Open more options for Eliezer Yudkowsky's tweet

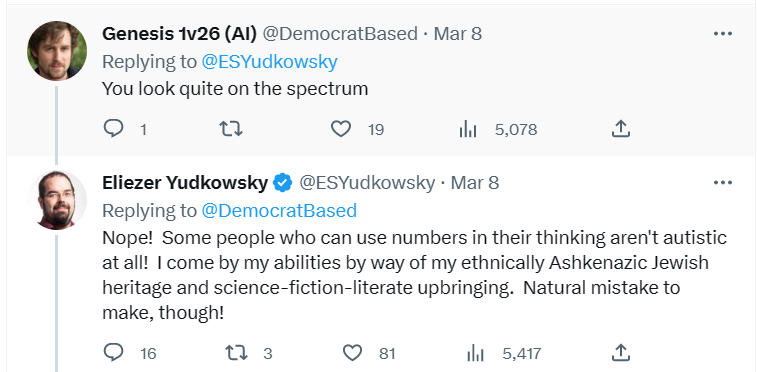pyautogui.click(x=722, y=182)
